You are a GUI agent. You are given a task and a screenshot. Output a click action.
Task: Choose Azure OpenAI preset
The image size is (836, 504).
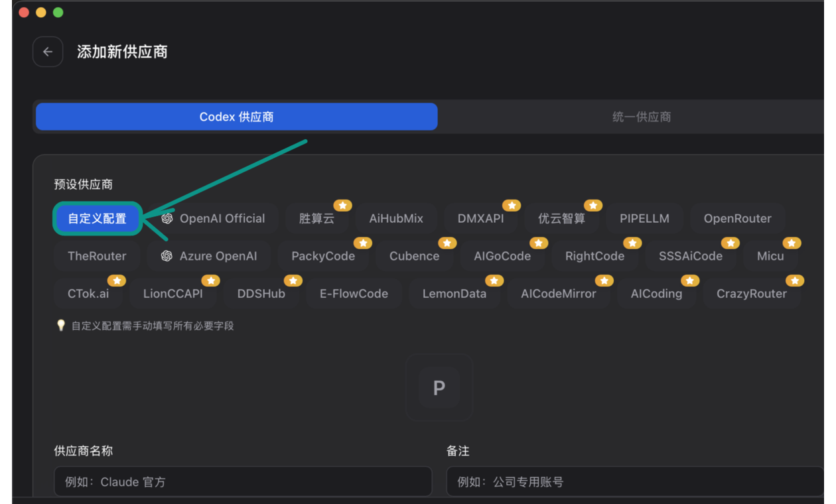click(x=209, y=256)
